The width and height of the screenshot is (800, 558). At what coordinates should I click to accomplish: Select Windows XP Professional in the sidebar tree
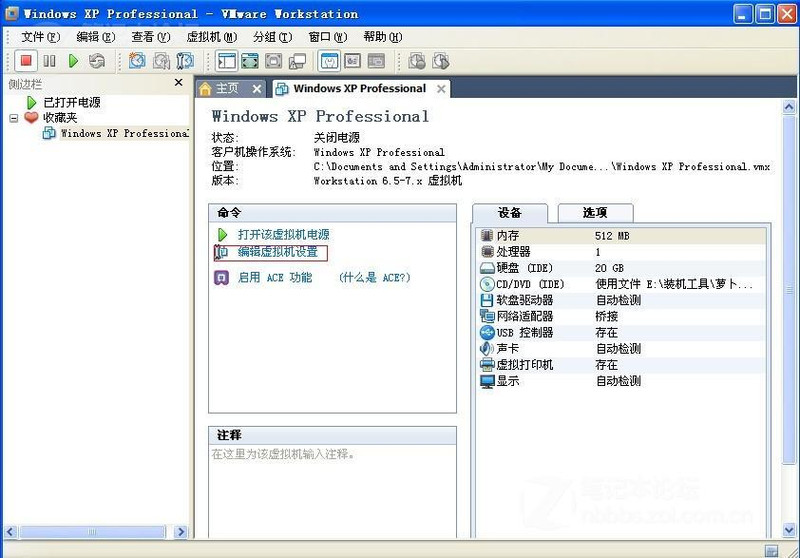(x=124, y=133)
